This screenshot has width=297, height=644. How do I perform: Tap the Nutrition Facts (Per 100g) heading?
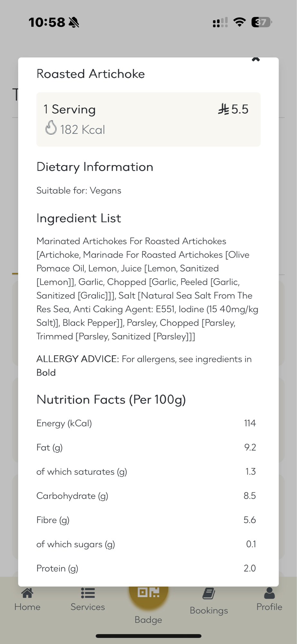111,400
